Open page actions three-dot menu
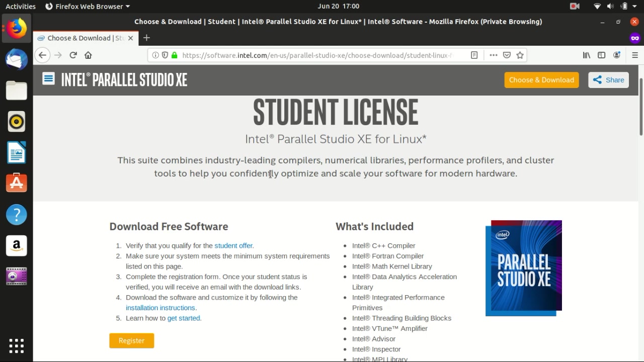 493,55
